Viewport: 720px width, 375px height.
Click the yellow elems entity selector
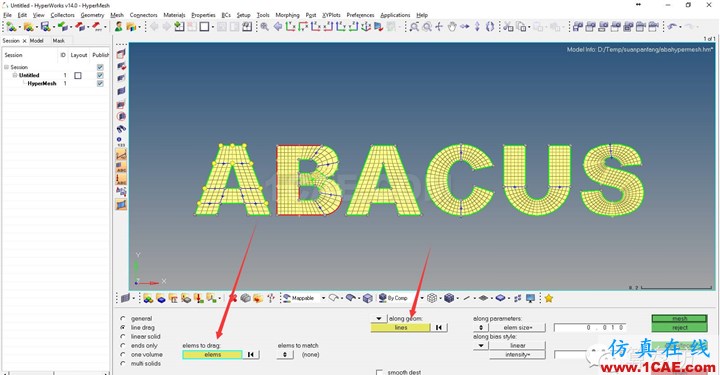pos(212,354)
